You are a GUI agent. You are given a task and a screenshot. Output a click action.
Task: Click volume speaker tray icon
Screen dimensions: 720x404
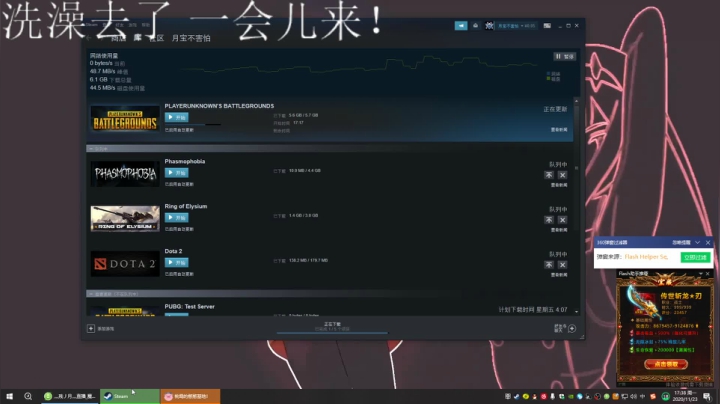pyautogui.click(x=634, y=396)
